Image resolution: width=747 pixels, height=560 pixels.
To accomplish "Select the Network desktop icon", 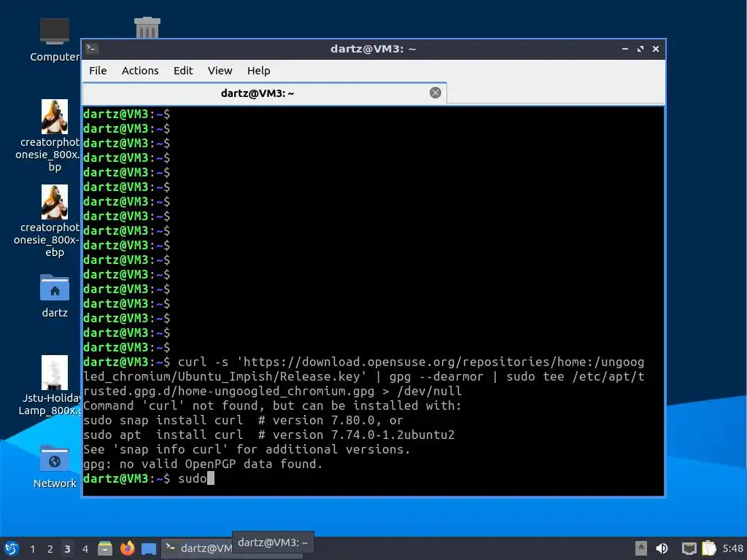I will point(55,467).
